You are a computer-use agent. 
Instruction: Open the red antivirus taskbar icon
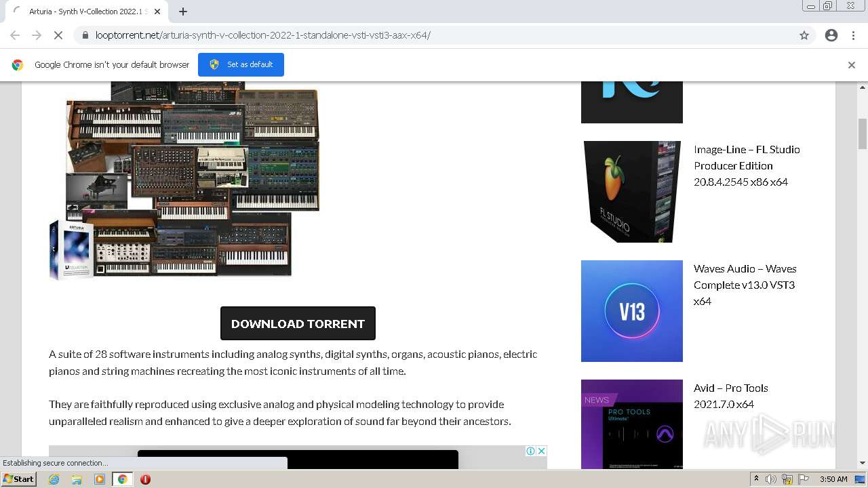click(145, 479)
